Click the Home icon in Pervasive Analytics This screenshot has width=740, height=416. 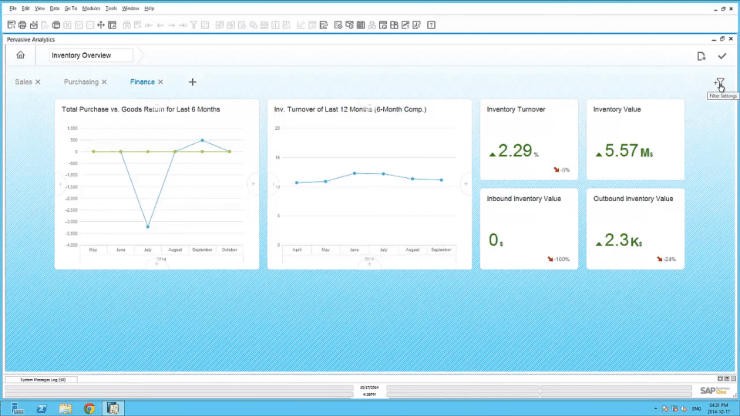click(20, 56)
